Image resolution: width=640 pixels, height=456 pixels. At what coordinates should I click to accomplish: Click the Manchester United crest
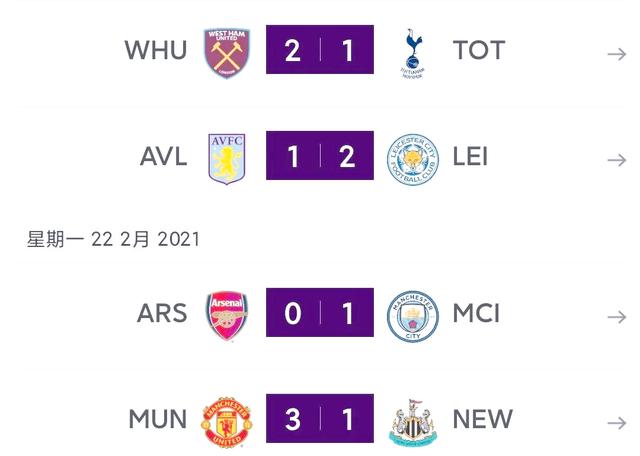[228, 419]
